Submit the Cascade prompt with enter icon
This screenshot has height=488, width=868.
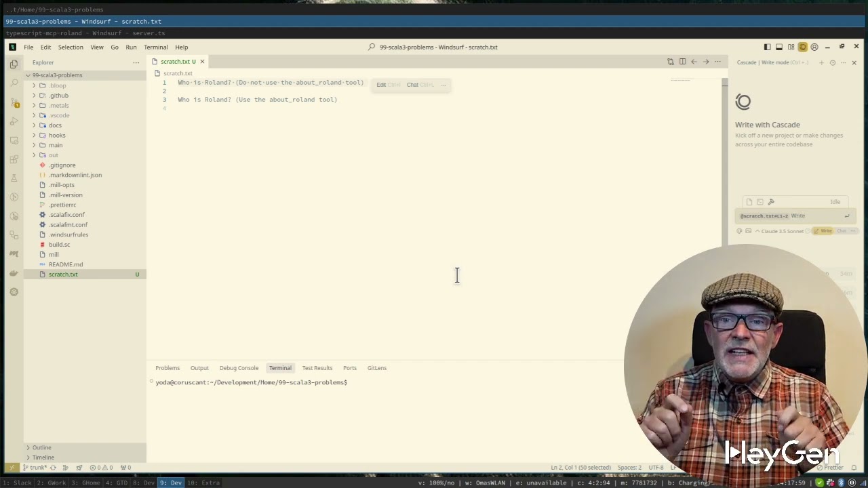[x=846, y=216]
